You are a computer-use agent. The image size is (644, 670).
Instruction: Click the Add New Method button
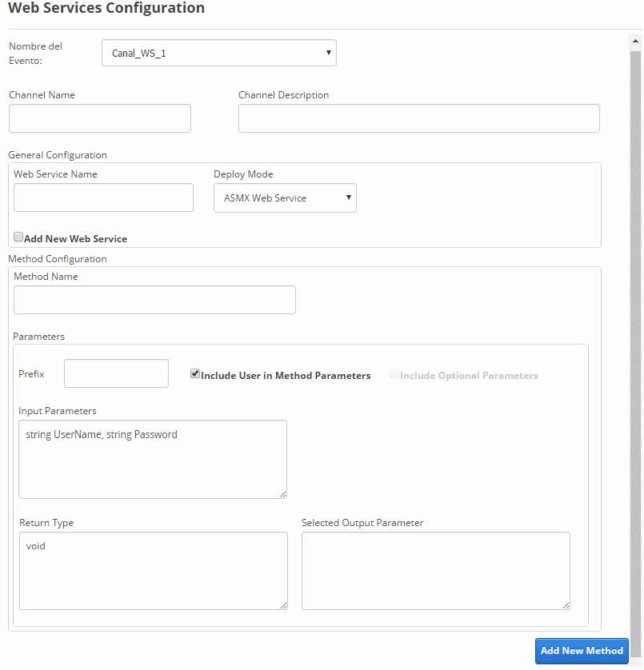pyautogui.click(x=582, y=651)
